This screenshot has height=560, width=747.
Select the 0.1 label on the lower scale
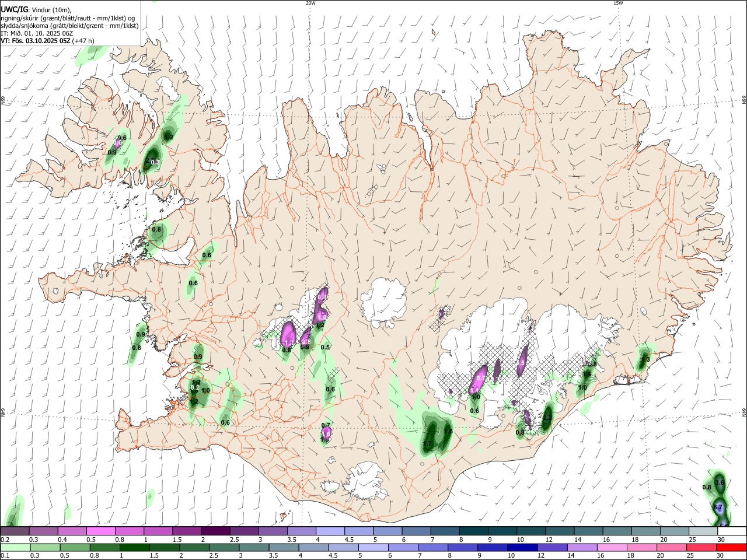click(x=5, y=556)
